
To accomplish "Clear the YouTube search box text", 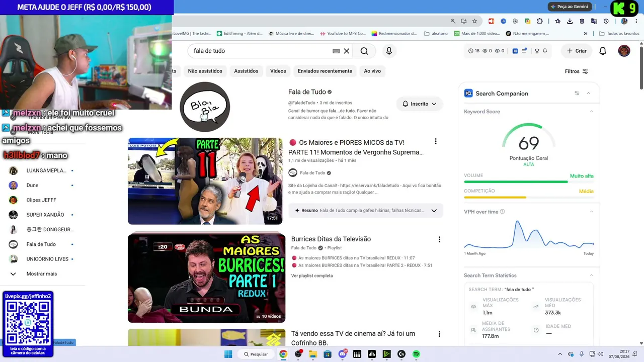I will coord(347,51).
